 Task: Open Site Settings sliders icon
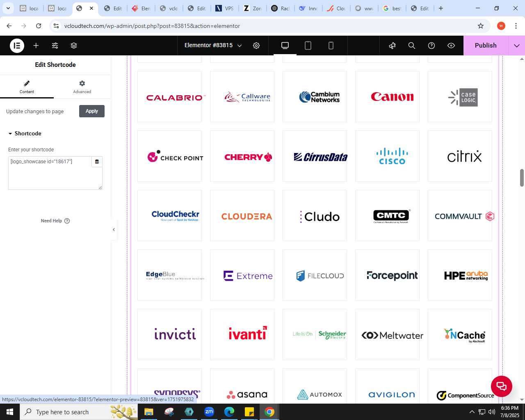(55, 46)
